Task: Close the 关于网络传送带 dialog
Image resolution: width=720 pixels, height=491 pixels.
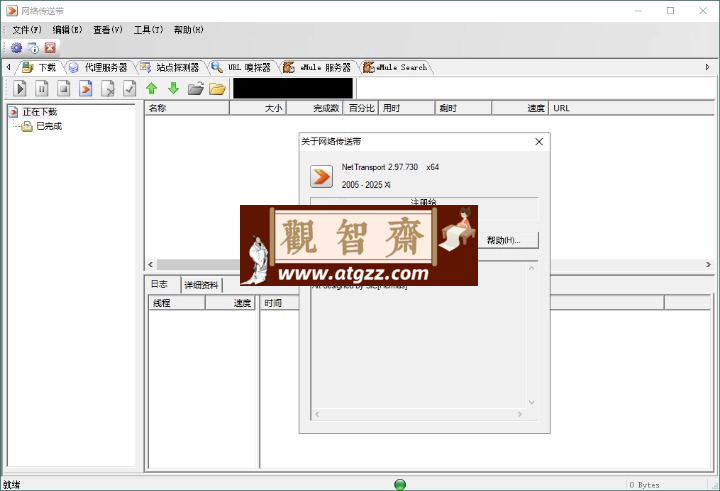Action: [539, 142]
